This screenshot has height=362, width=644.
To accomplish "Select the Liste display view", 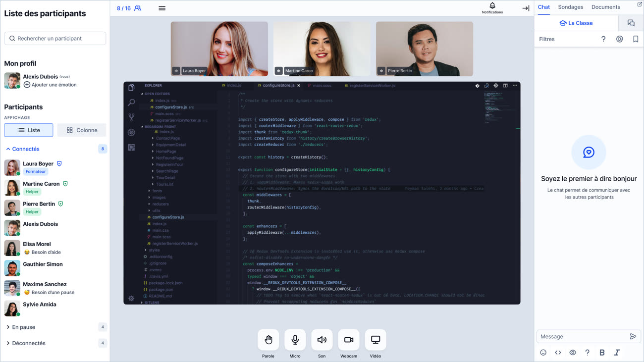I will click(x=29, y=130).
